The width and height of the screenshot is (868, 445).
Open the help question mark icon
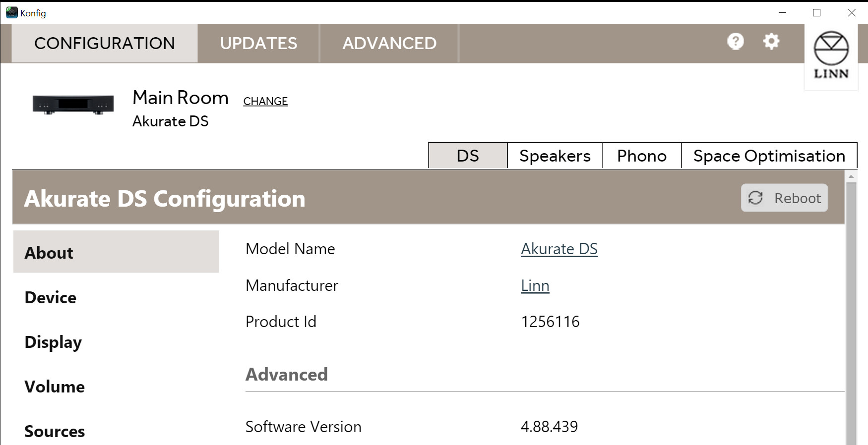coord(735,41)
